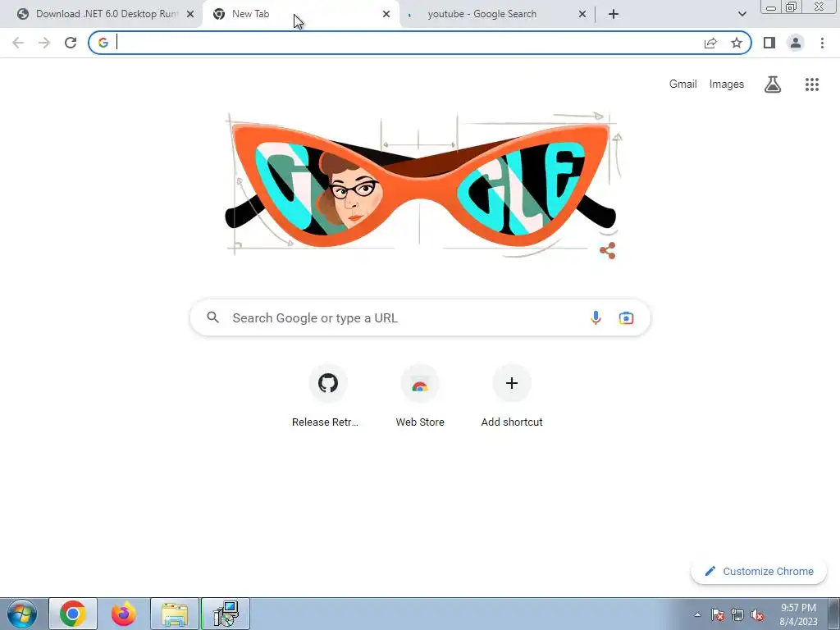Open Windows Start menu

coord(21,614)
